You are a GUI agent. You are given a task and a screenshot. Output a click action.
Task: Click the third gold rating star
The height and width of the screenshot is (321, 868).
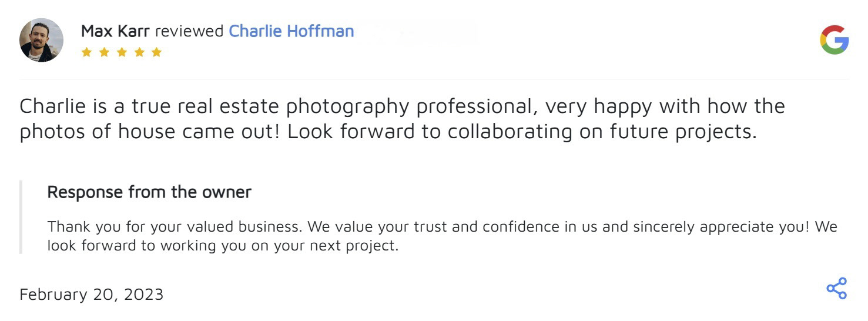coord(122,52)
